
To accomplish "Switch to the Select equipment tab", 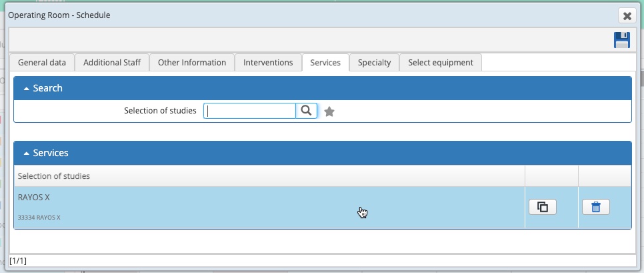I will tap(440, 63).
